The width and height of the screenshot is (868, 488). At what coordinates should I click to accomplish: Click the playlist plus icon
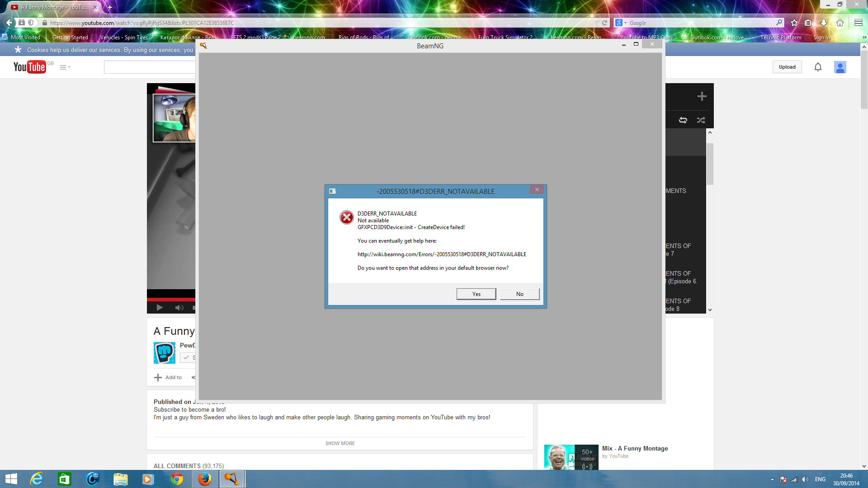(702, 96)
